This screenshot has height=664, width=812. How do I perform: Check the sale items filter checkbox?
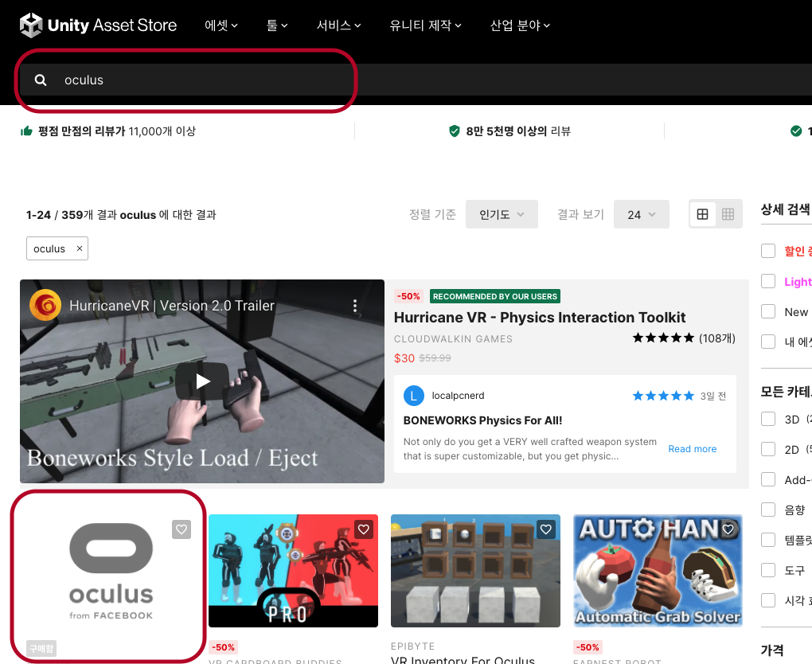coord(768,251)
